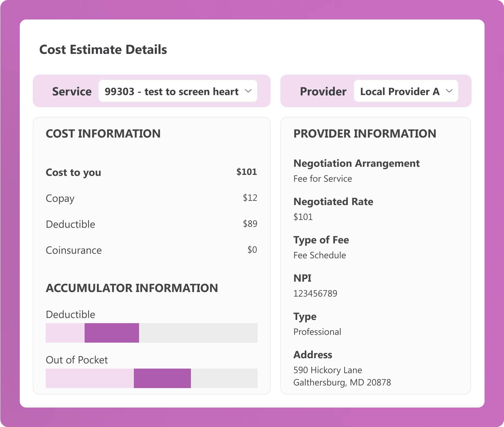Click the Fee for Service text

[322, 179]
